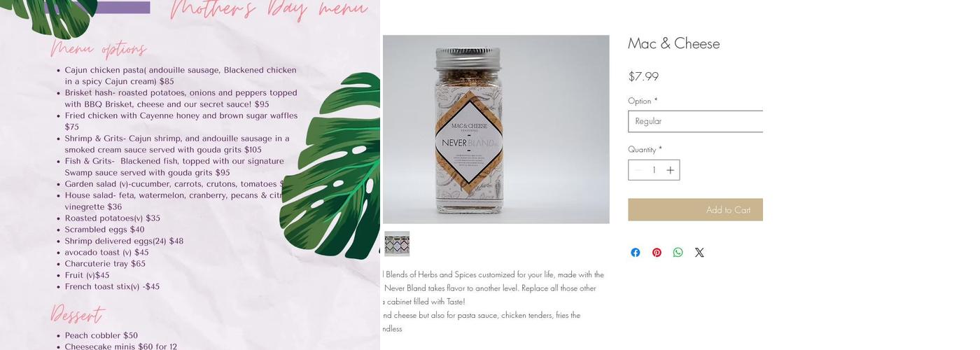Select the small product thumbnail
Screen dimensions: 980x350
click(x=397, y=244)
